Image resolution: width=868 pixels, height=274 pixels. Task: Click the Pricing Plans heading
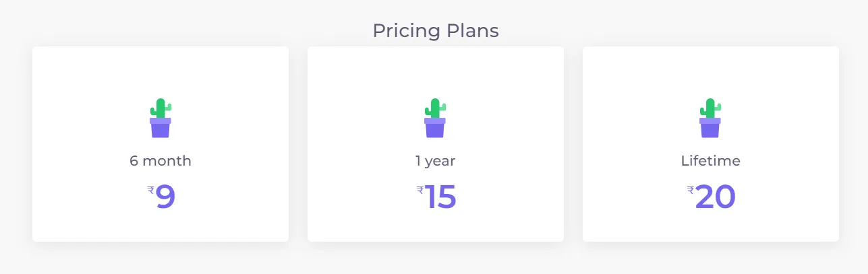pyautogui.click(x=436, y=31)
